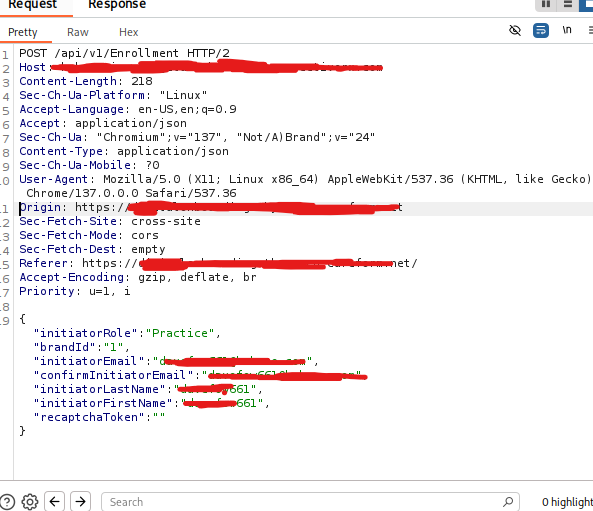Click the Sec-Ch-Ua-Mobile: ?0 header
This screenshot has height=511, width=593.
(89, 165)
